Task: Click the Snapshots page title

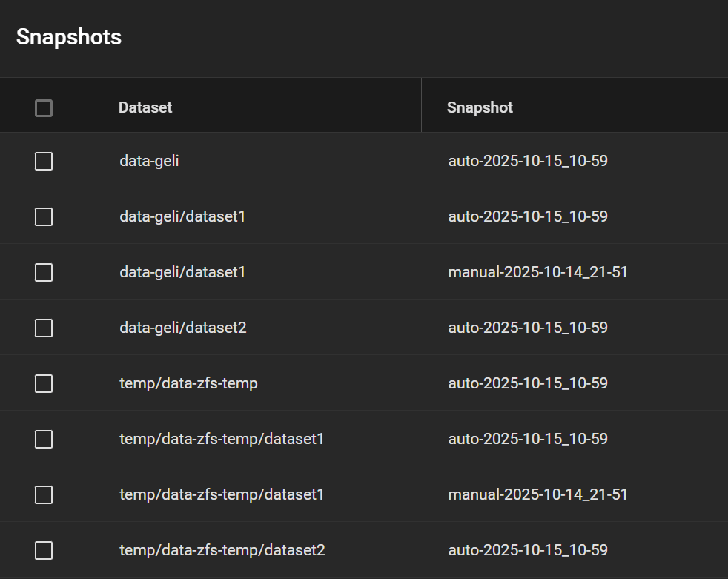Action: pos(69,37)
